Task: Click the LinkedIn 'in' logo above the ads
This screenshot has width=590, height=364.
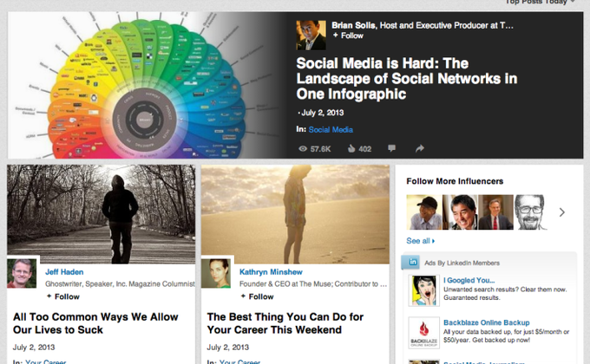Action: (413, 262)
